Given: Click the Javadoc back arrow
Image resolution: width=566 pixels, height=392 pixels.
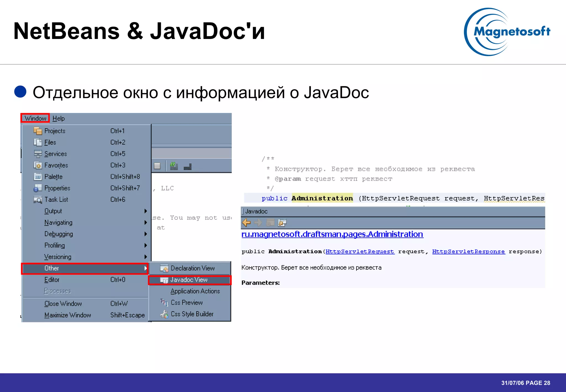Looking at the screenshot, I should tap(246, 223).
